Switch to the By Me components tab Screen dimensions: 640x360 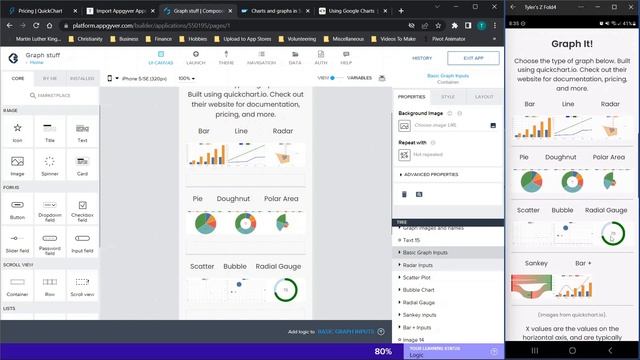coord(50,78)
